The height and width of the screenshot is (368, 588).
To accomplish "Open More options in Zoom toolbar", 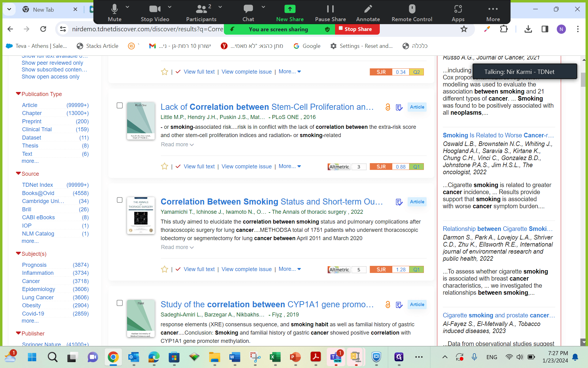I will click(x=493, y=13).
